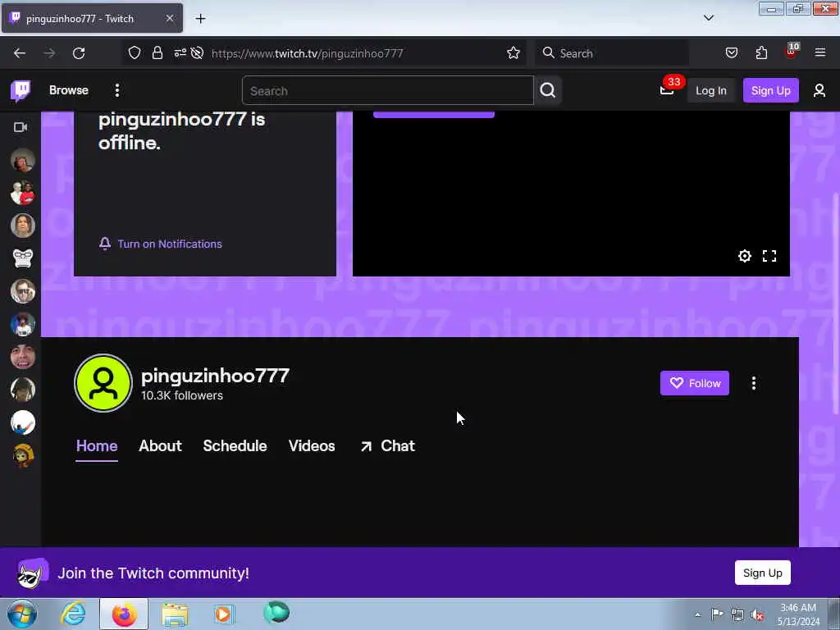Click Sign Up in the Join the Twitch community banner
Screen dimensions: 840x630
tap(762, 573)
